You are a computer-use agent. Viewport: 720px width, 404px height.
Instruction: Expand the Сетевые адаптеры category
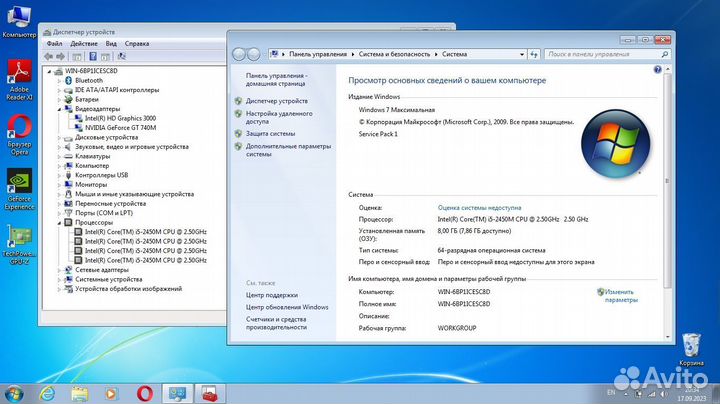click(x=59, y=270)
